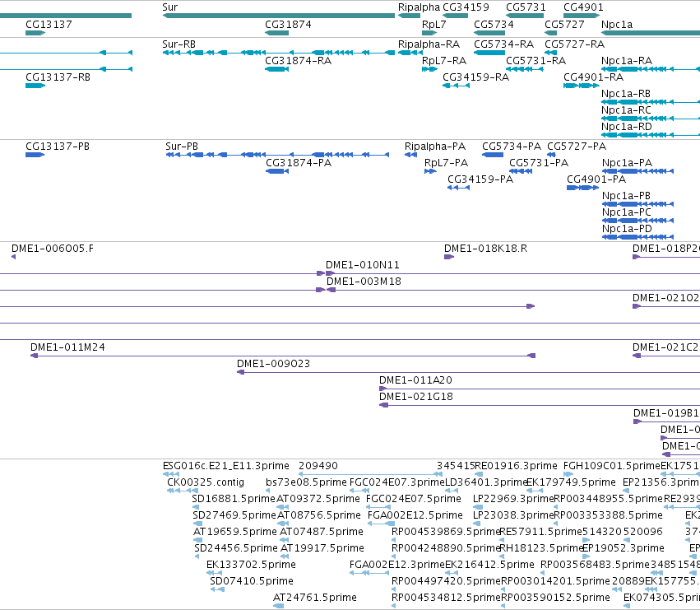Select the Npc1a-RB transcript
Image resolution: width=700 pixels, height=610 pixels.
(x=651, y=102)
